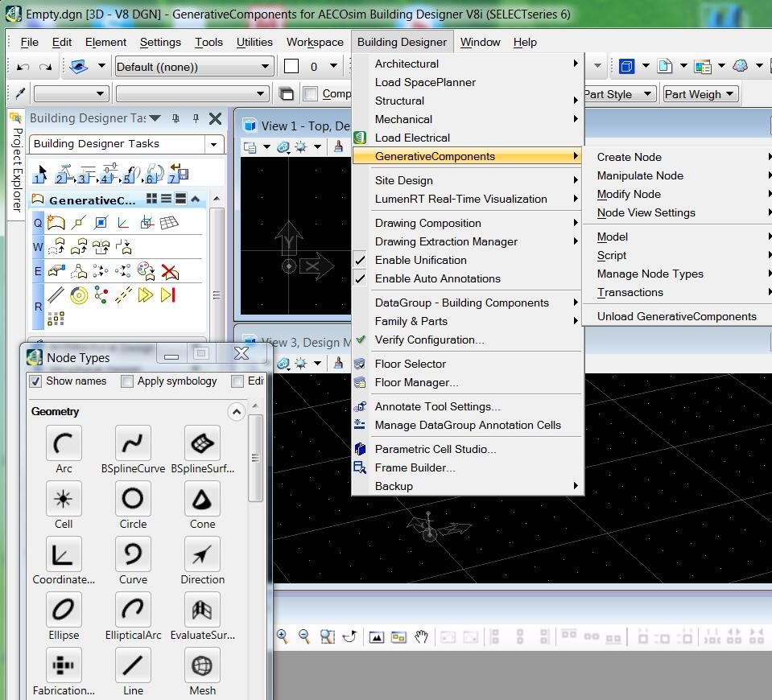Switch the task panel to list layout
The width and height of the screenshot is (772, 700).
coord(167,199)
